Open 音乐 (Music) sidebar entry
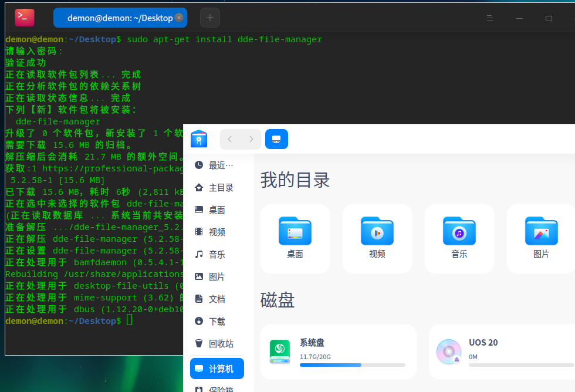This screenshot has height=392, width=575. [215, 254]
